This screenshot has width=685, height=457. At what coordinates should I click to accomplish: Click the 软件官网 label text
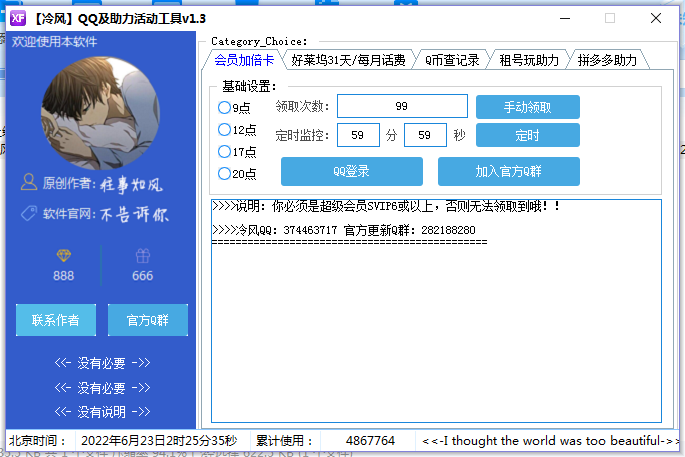click(x=69, y=214)
